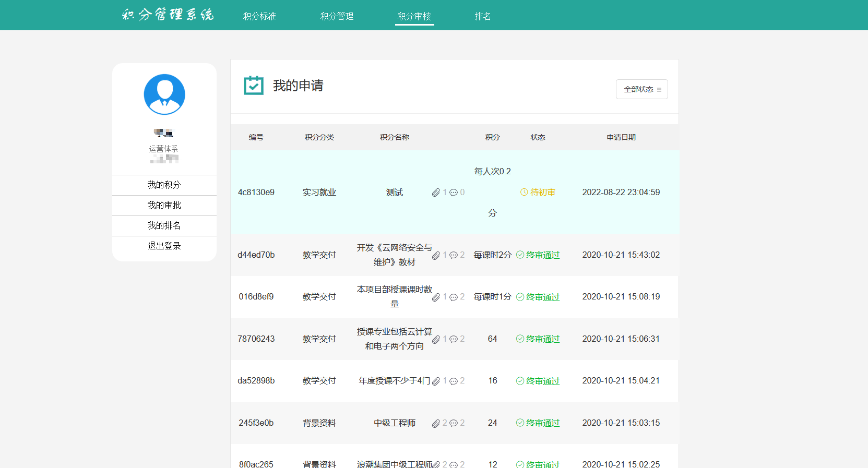Click attachment icon in row 4c8130e9
Image resolution: width=868 pixels, height=468 pixels.
(x=436, y=193)
